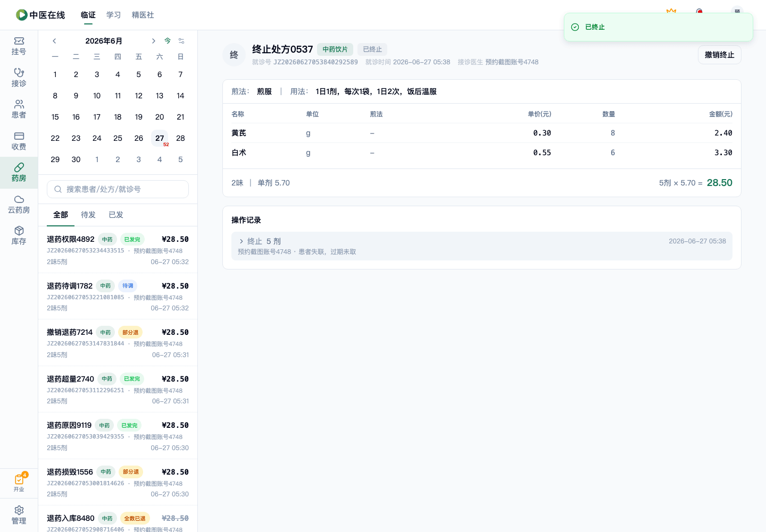Viewport: 766px width, 532px height.
Task: Click the 已终止 status tag
Action: [372, 49]
